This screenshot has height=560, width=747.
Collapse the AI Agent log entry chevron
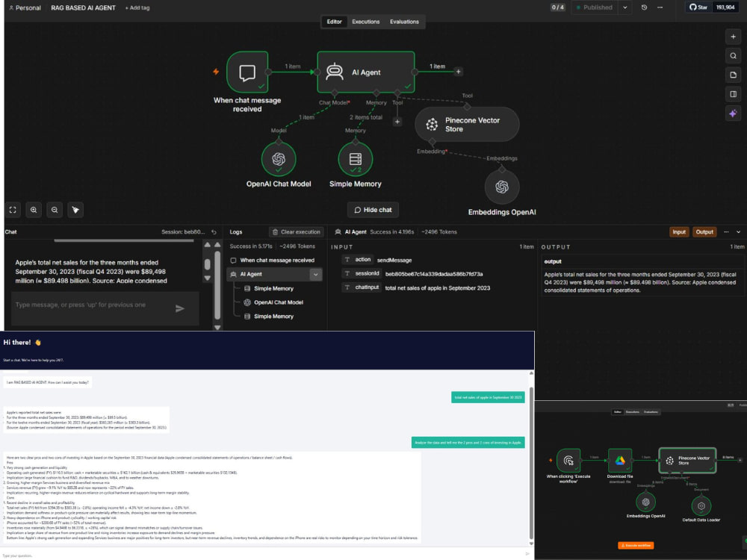(315, 275)
